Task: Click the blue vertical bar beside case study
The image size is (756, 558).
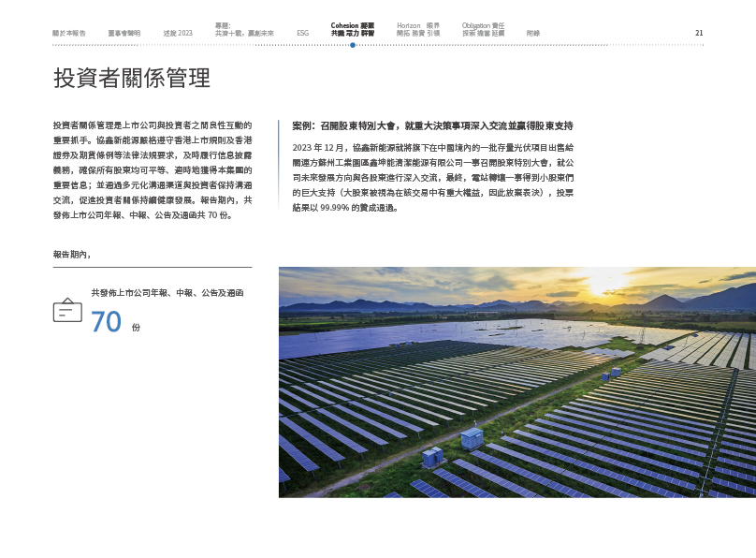Action: tap(279, 165)
